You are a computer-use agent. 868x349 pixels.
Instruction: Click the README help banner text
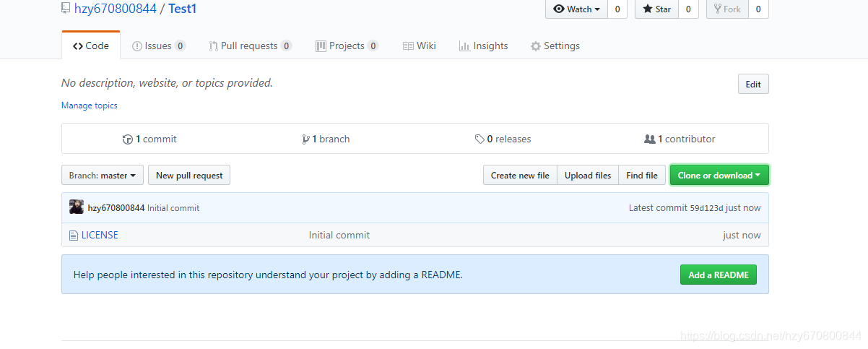coord(268,275)
